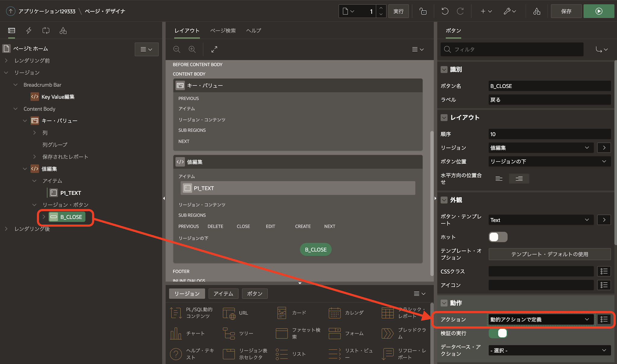
Task: Click the page lock icon in toolbar
Action: [x=423, y=11]
